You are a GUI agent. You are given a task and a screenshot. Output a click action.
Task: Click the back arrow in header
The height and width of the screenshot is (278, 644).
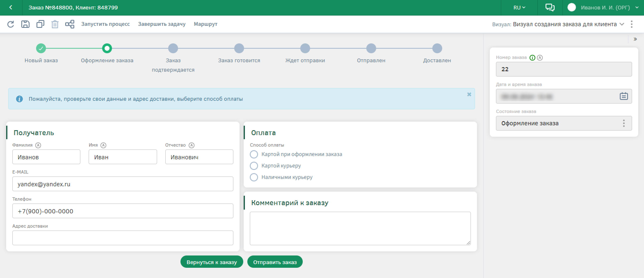[11, 8]
